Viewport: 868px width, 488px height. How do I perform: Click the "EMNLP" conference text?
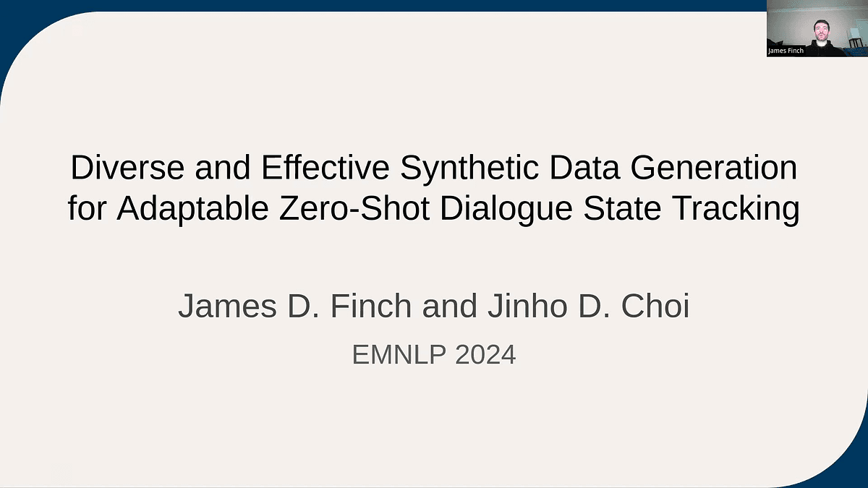[x=399, y=355]
